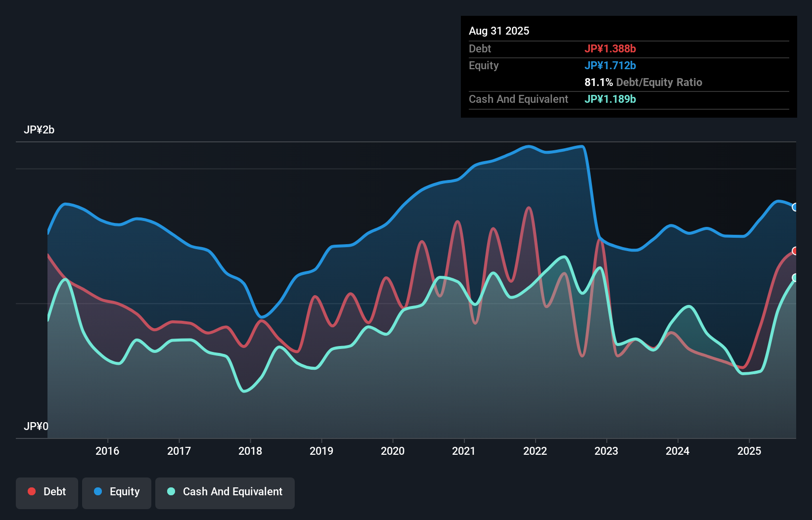Click the teal Cash And Equivalent legend dot
Image resolution: width=812 pixels, height=520 pixels.
[x=170, y=491]
